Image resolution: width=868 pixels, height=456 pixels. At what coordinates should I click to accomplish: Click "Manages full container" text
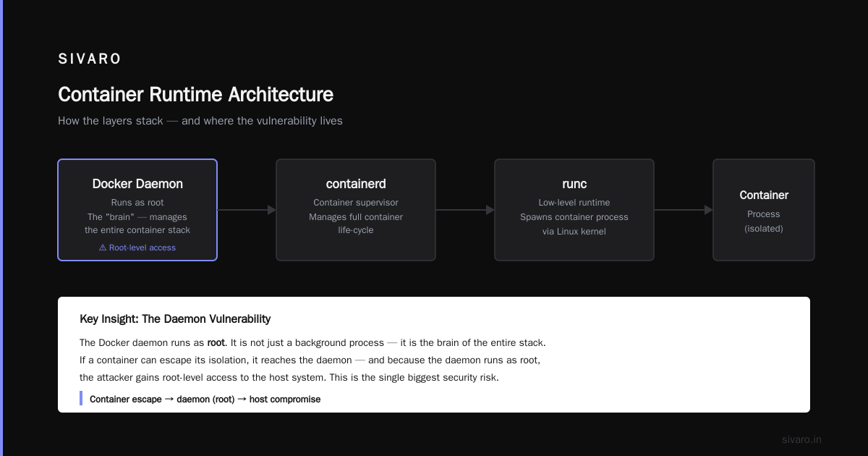(x=356, y=216)
